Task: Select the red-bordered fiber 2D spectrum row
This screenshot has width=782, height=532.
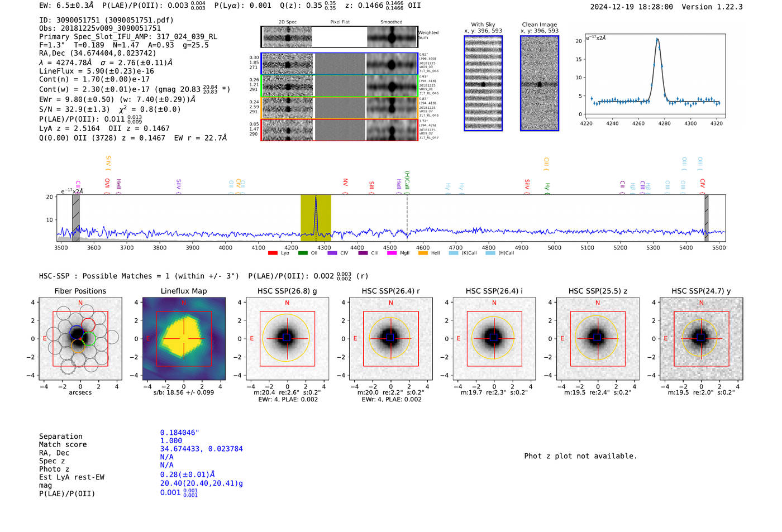Action: tap(340, 130)
